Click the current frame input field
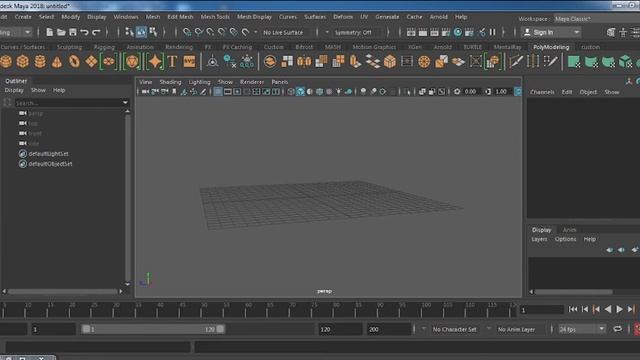640x360 pixels. [541, 310]
